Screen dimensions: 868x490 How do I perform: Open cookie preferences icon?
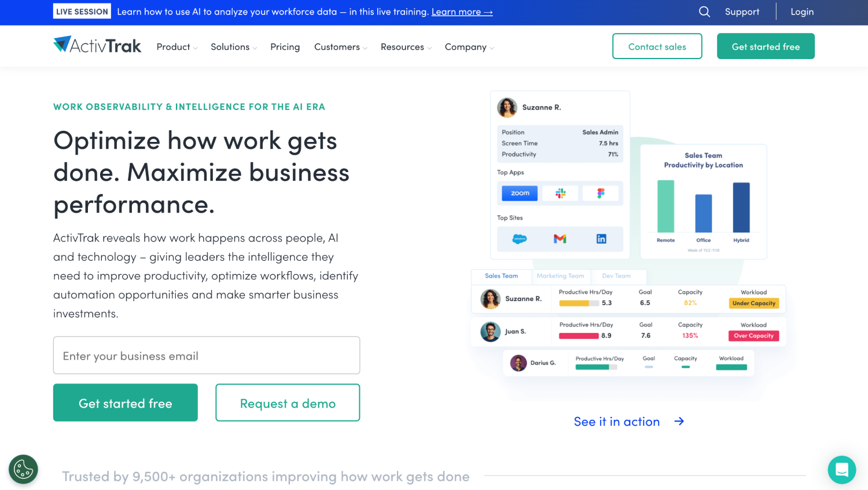pos(23,469)
